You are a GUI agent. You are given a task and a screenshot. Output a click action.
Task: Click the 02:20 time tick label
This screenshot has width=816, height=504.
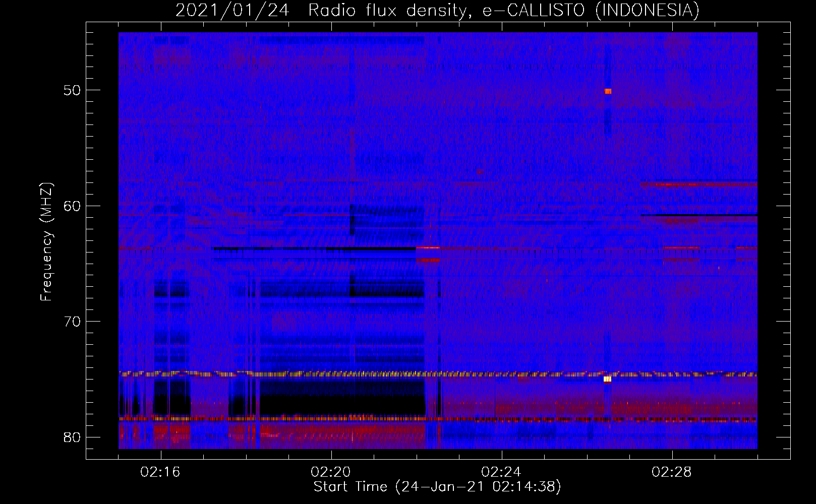[x=331, y=472]
